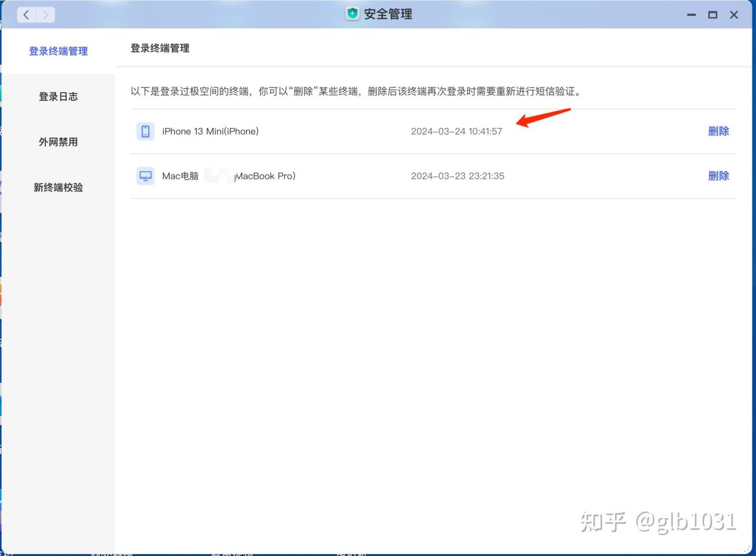The width and height of the screenshot is (756, 556).
Task: Switch to 外网禁用 settings
Action: pyautogui.click(x=57, y=142)
